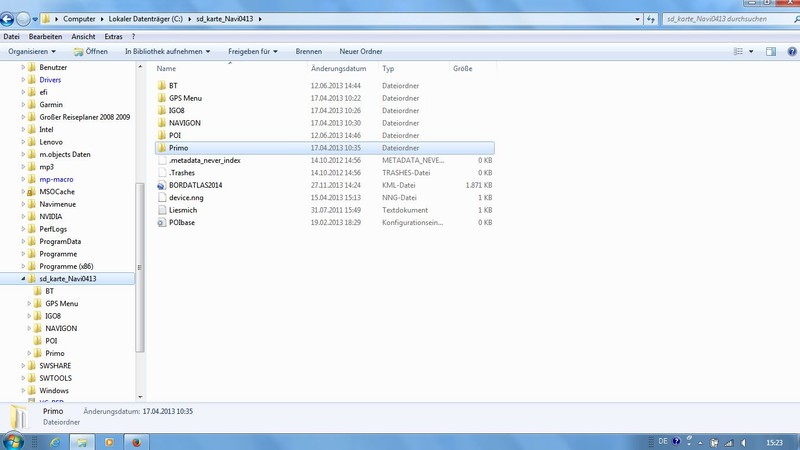Click the NAVIGON folder icon in file list
Screen dimensions: 800x450
pos(161,123)
